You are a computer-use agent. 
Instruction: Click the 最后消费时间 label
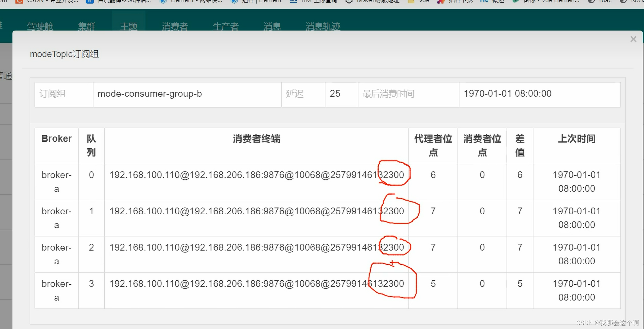388,94
